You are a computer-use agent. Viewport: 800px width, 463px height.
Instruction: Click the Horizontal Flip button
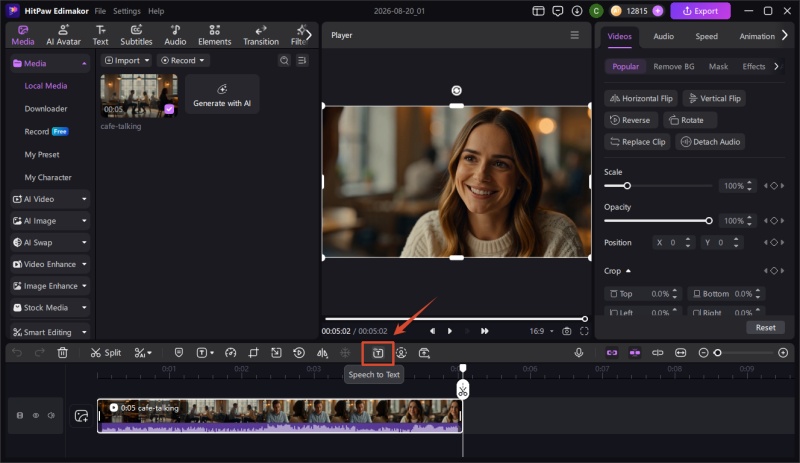(x=641, y=99)
